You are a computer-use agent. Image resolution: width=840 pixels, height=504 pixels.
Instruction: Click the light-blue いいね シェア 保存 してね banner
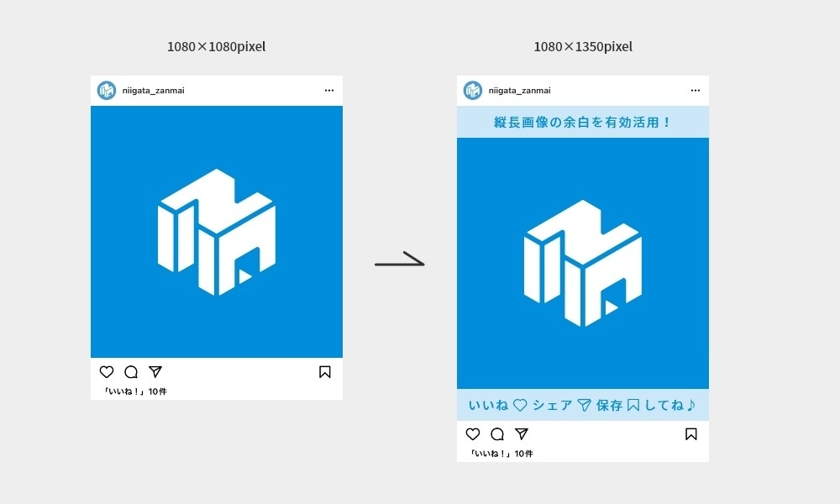(x=583, y=406)
